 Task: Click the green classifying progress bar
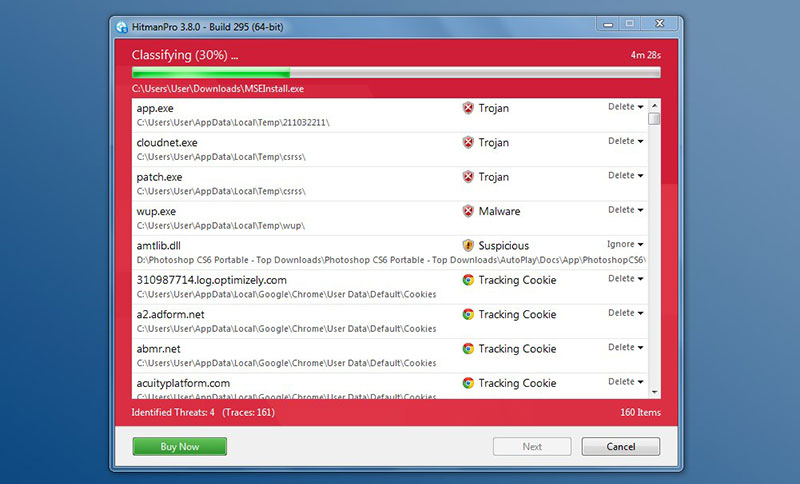396,72
